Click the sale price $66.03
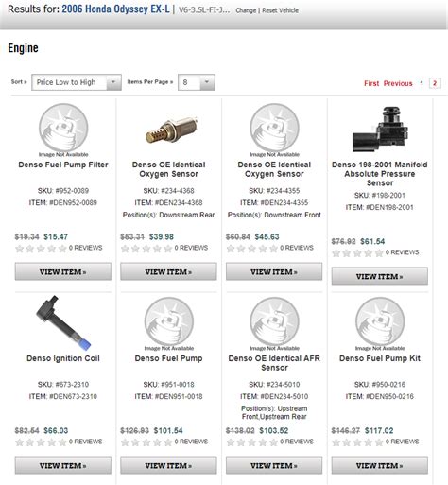The height and width of the screenshot is (485, 448). point(56,430)
